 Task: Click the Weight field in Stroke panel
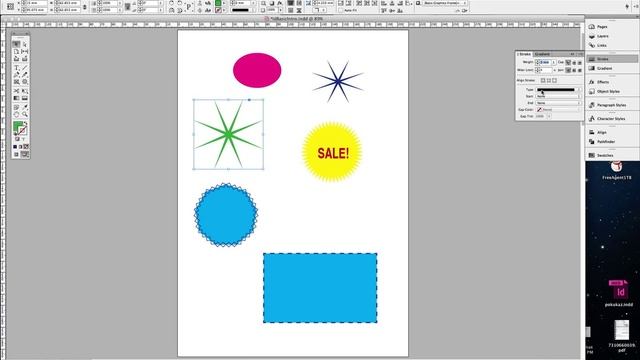[545, 62]
